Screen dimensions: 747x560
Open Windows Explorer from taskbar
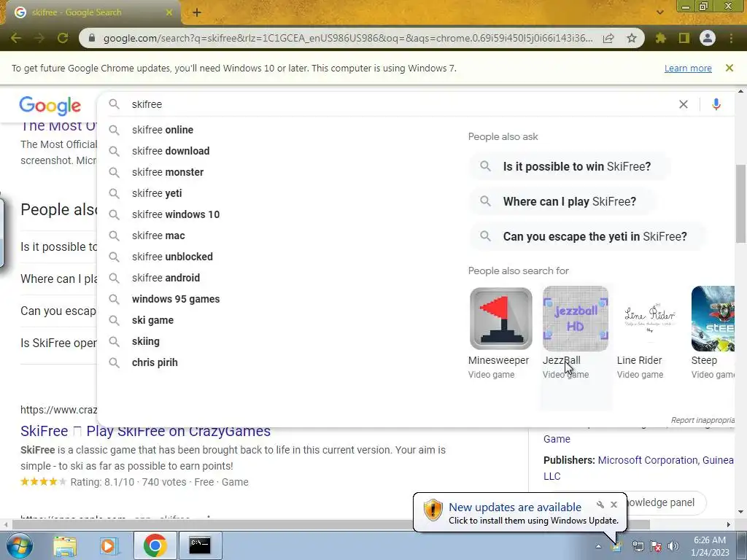(x=65, y=545)
